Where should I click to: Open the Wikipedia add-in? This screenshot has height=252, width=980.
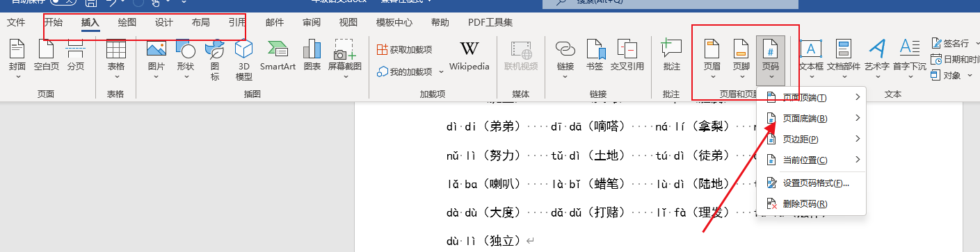(x=469, y=56)
